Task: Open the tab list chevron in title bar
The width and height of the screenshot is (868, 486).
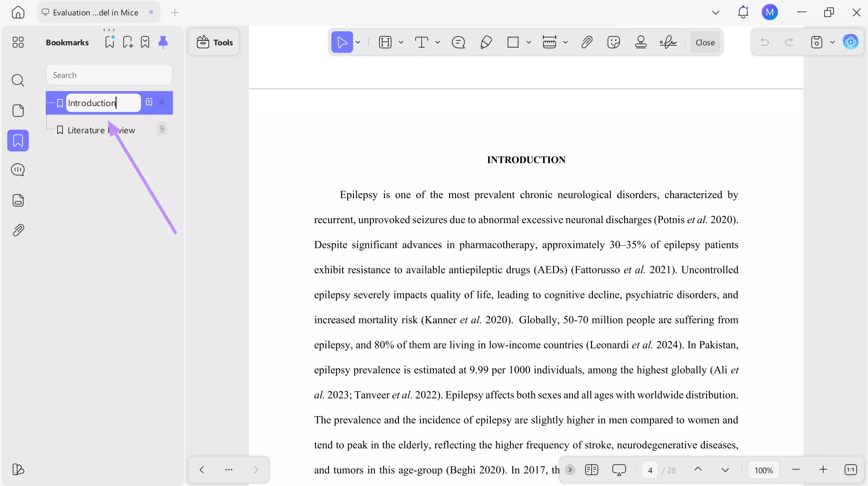Action: pyautogui.click(x=716, y=12)
